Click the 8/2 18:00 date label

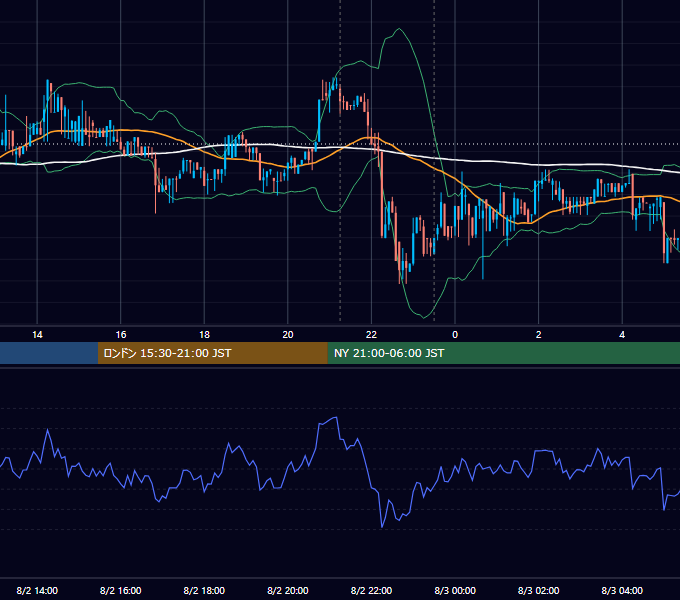204,590
